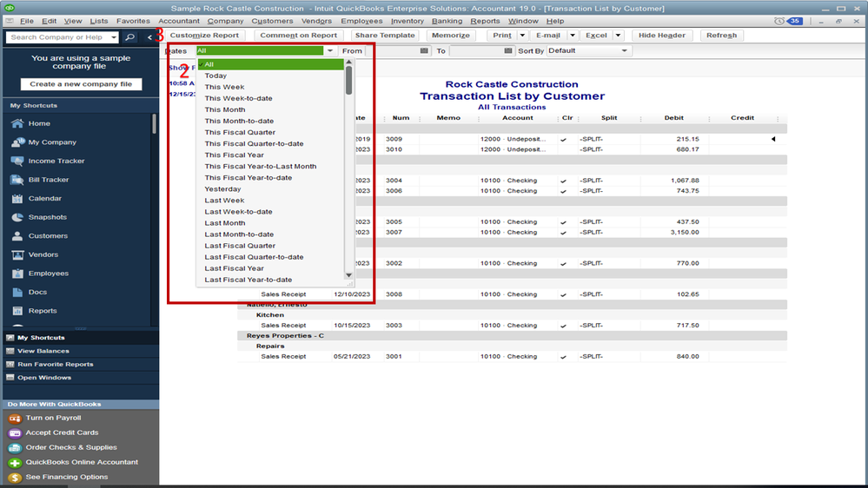
Task: Open the File menu
Action: 27,21
